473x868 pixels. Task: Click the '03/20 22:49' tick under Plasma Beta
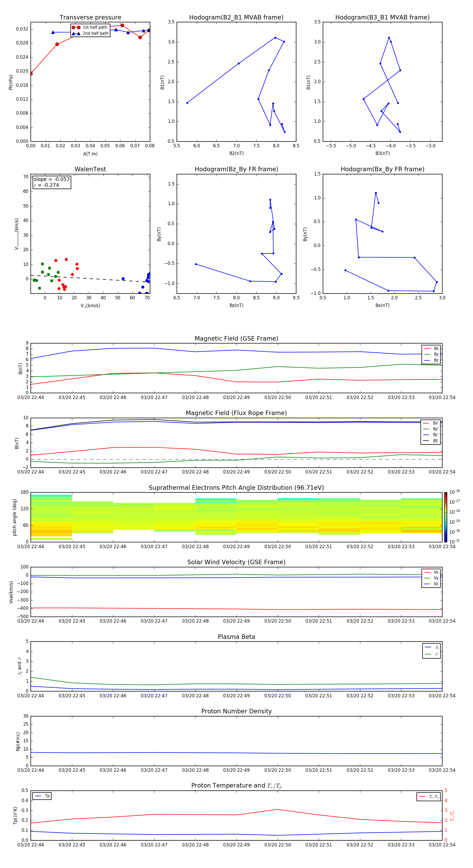coord(236,695)
